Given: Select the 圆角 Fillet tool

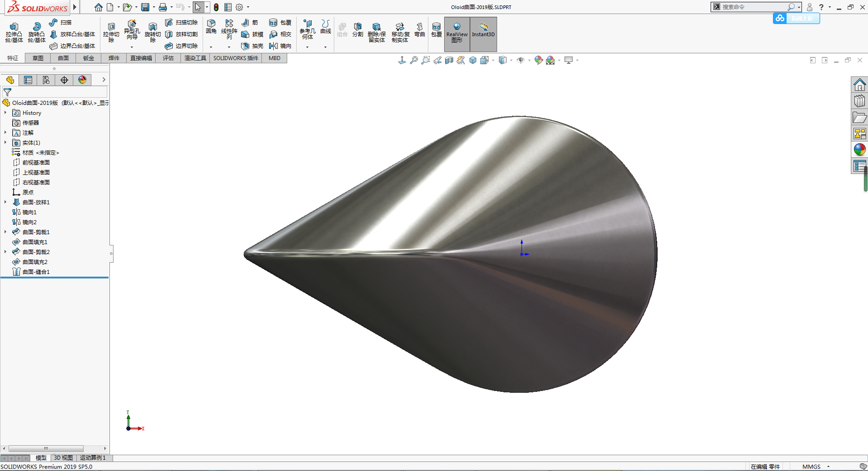Looking at the screenshot, I should tap(211, 26).
